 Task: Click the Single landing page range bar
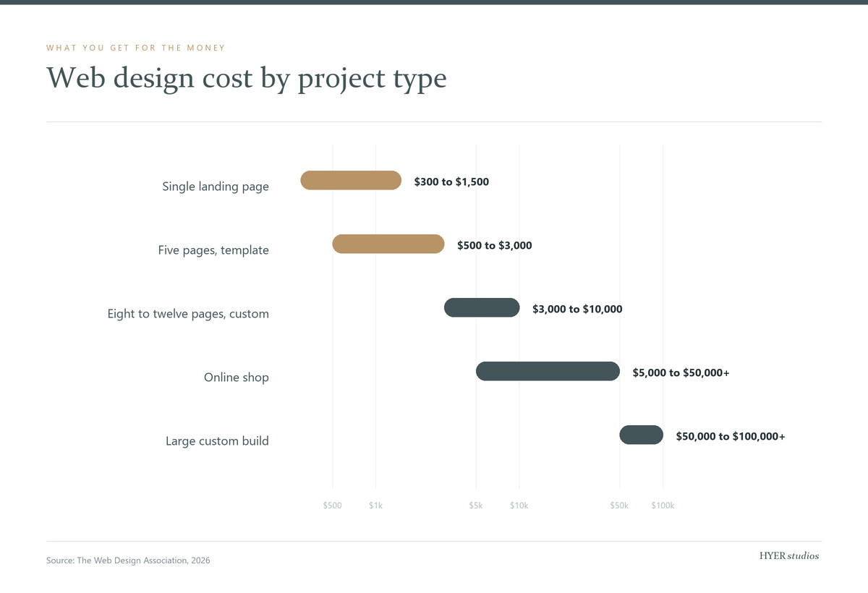[351, 180]
